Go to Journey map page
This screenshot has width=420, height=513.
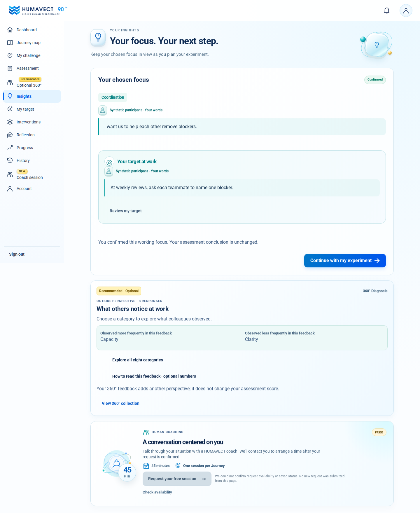click(x=32, y=43)
